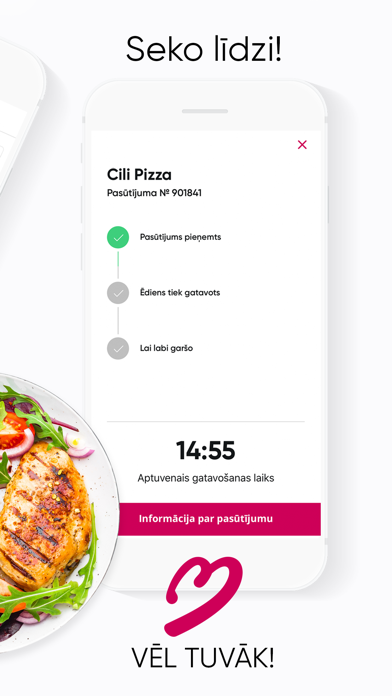Image resolution: width=392 pixels, height=696 pixels.
Task: Close the order tracking screen
Action: [x=302, y=145]
